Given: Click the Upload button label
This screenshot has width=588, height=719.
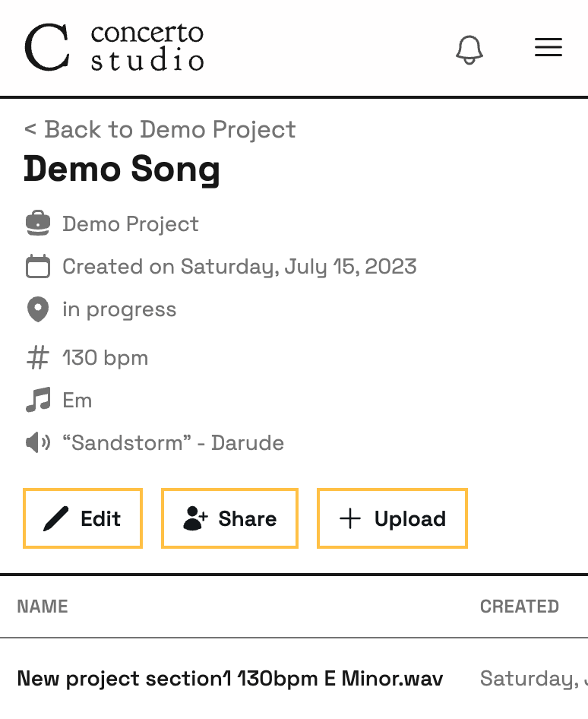Looking at the screenshot, I should point(410,518).
